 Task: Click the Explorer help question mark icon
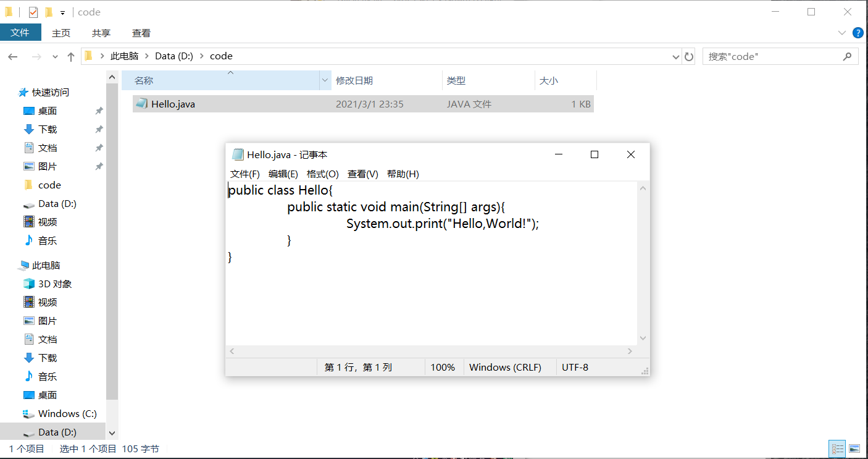(x=858, y=33)
